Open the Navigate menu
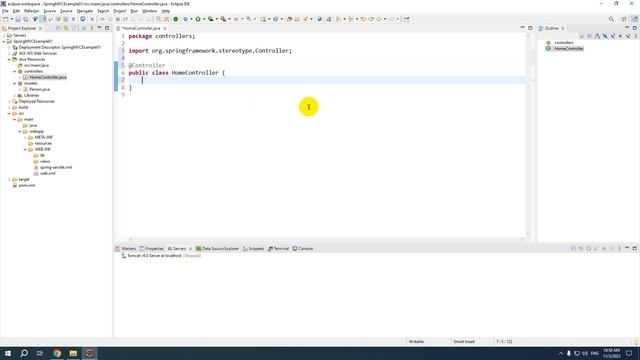Image resolution: width=640 pixels, height=360 pixels. pos(85,11)
